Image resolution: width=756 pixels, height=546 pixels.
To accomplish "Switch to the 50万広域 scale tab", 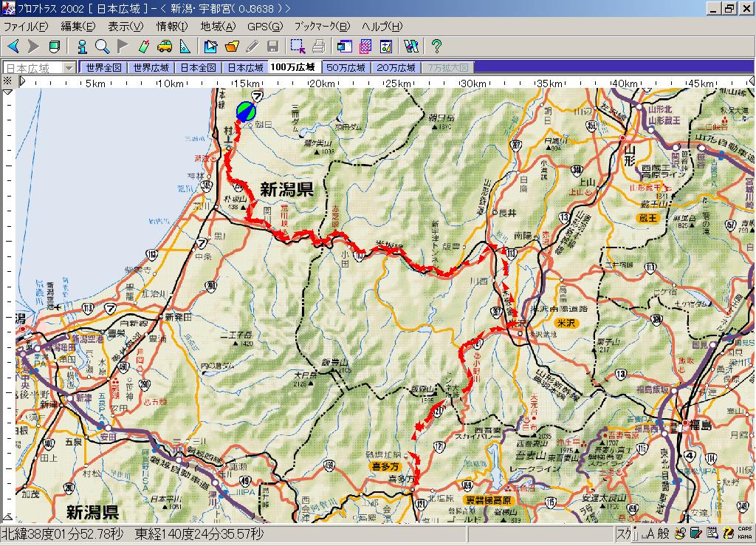I will pos(346,67).
